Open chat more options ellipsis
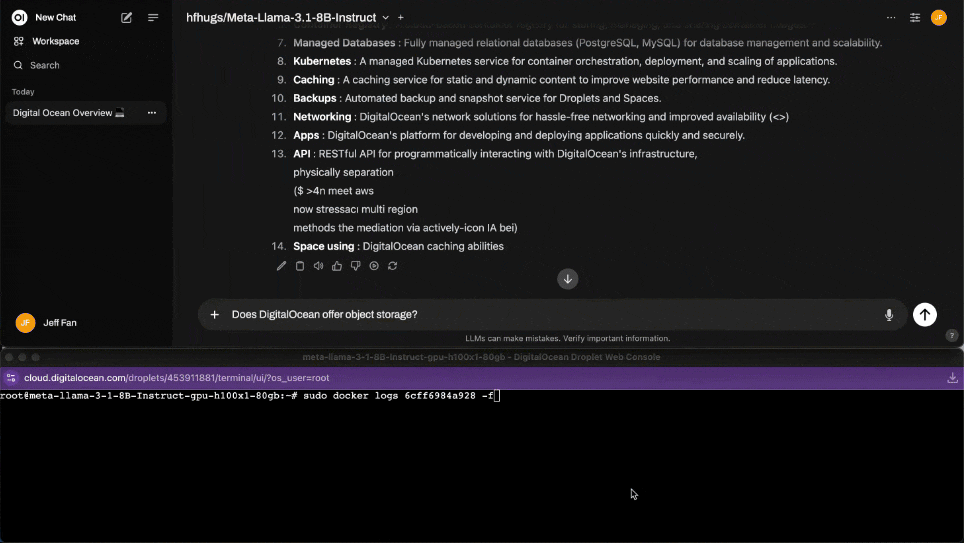Screen dimensions: 964x543 coord(891,18)
